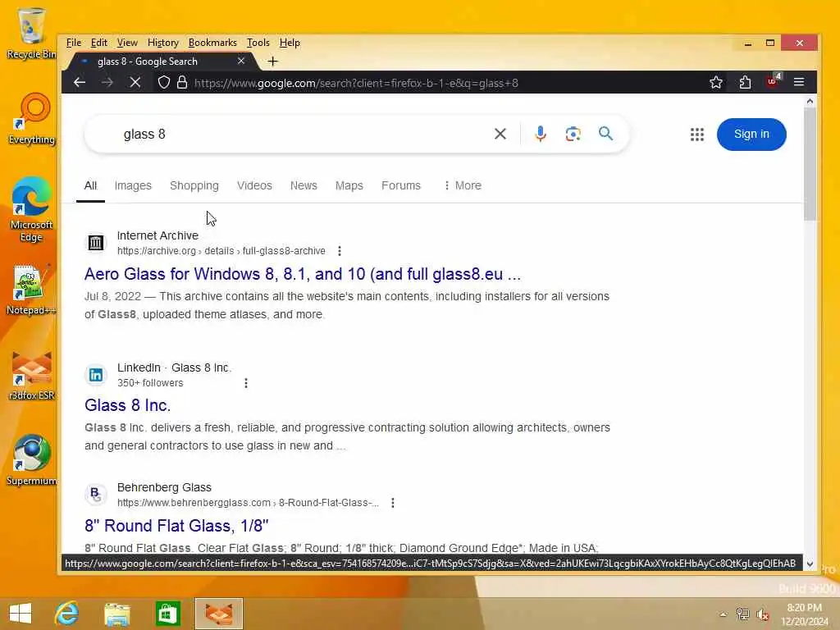Open Internet Explorer from the taskbar
The image size is (840, 630).
(x=67, y=614)
